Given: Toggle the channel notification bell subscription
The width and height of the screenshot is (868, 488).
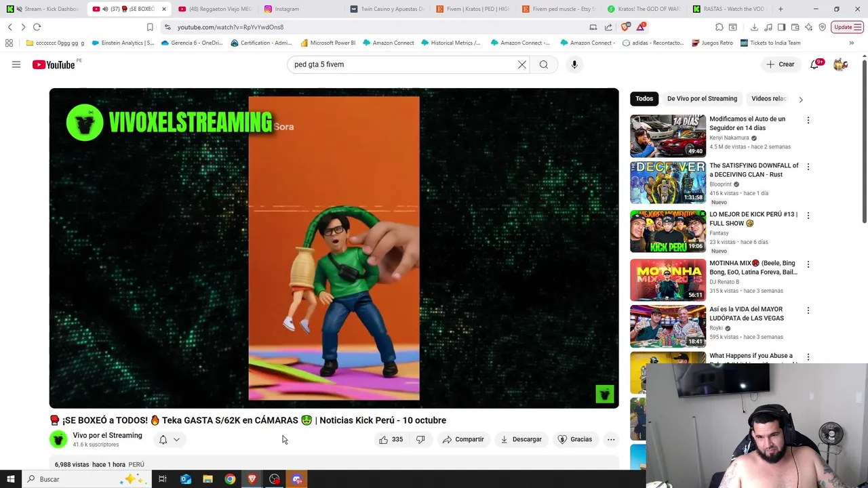Looking at the screenshot, I should (163, 439).
